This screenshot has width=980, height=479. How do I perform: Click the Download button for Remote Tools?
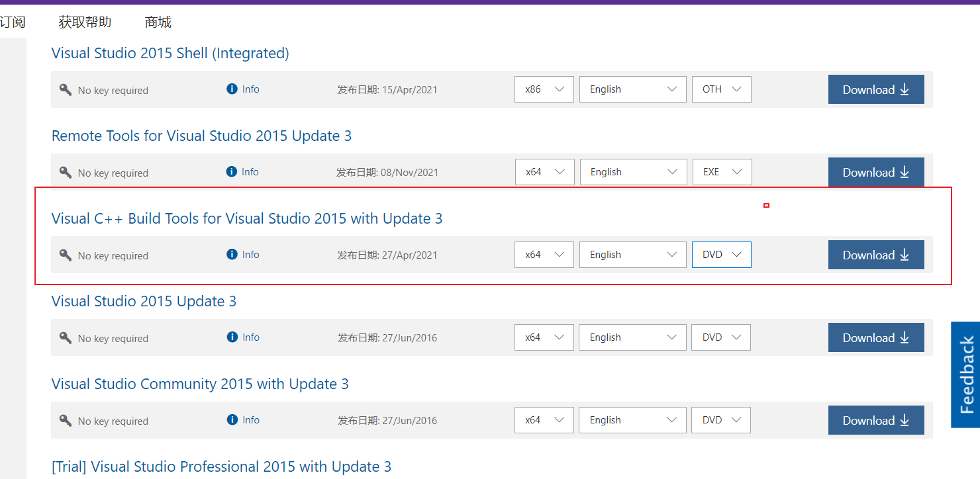876,172
